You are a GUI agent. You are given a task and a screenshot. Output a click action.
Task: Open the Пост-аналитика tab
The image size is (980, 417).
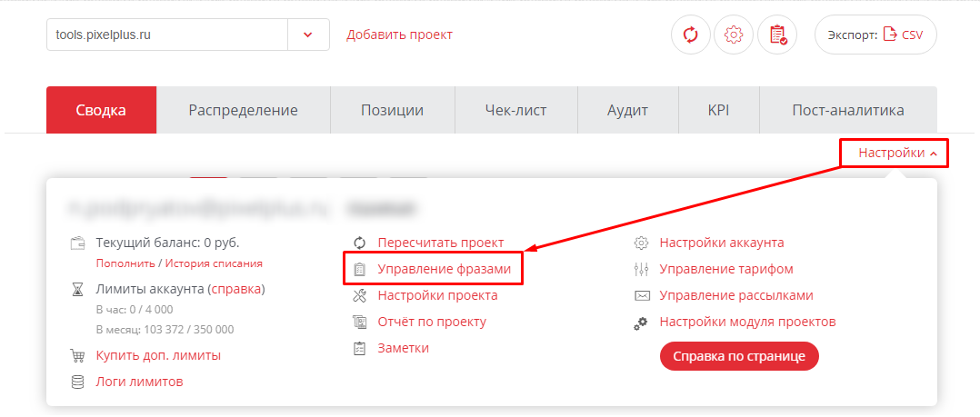(848, 111)
